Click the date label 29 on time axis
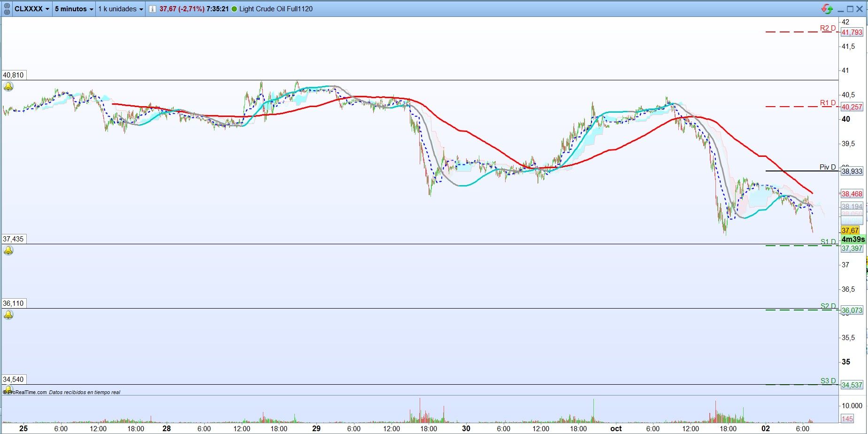Screen dimensions: 868x434 pos(316,428)
